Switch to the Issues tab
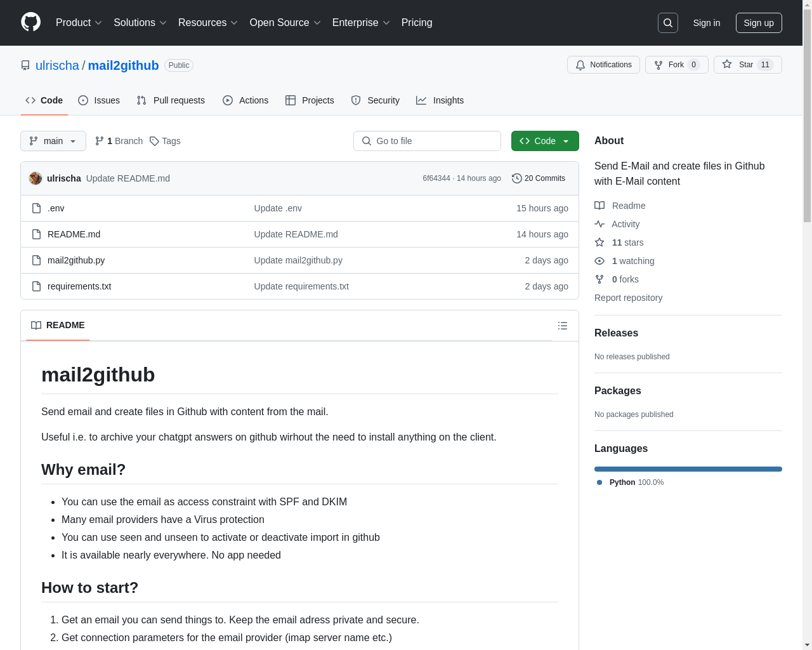Screen dimensions: 812x650 (99, 100)
